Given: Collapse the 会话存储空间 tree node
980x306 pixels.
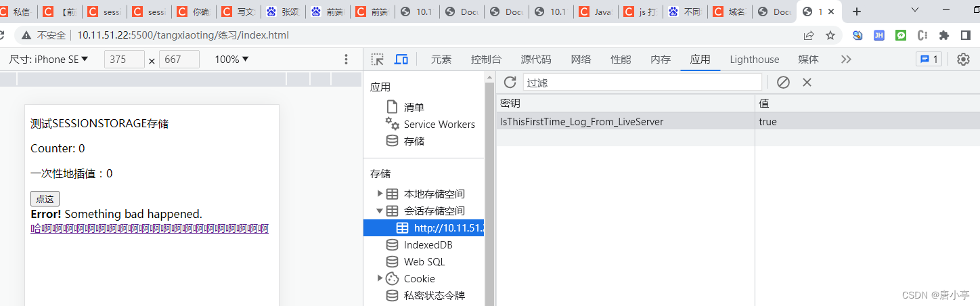Looking at the screenshot, I should coord(380,211).
